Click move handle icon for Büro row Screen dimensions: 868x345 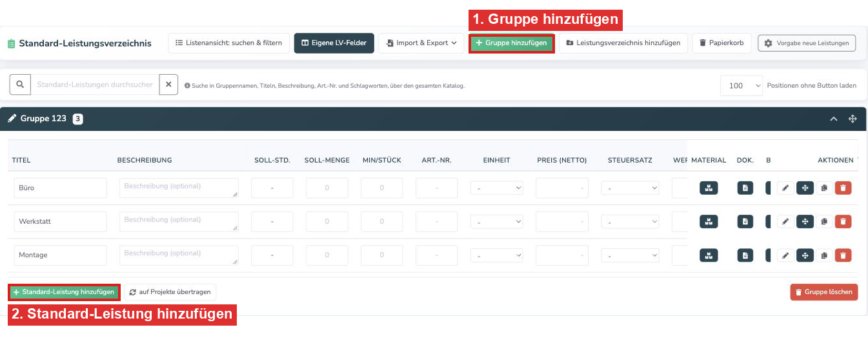[x=805, y=188]
